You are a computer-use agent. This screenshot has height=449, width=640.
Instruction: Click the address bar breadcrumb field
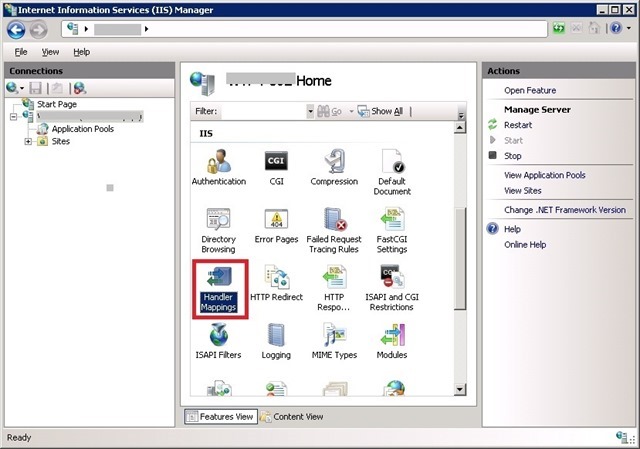click(304, 29)
